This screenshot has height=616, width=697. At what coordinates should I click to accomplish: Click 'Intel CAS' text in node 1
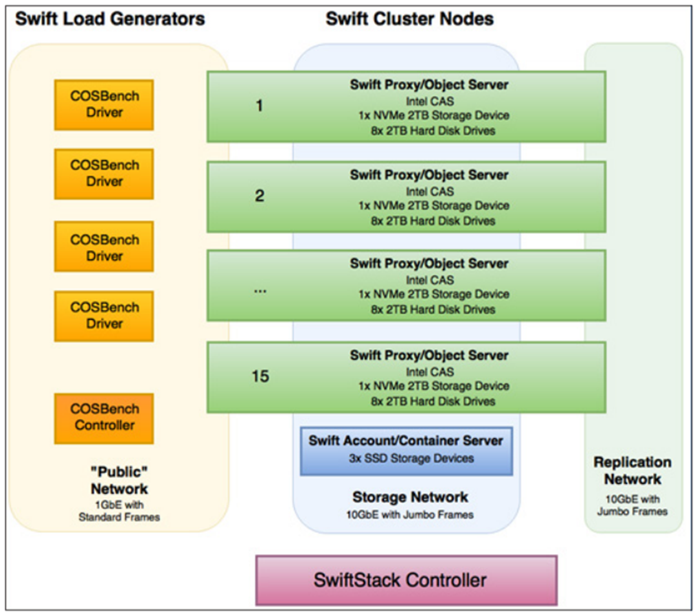(430, 102)
